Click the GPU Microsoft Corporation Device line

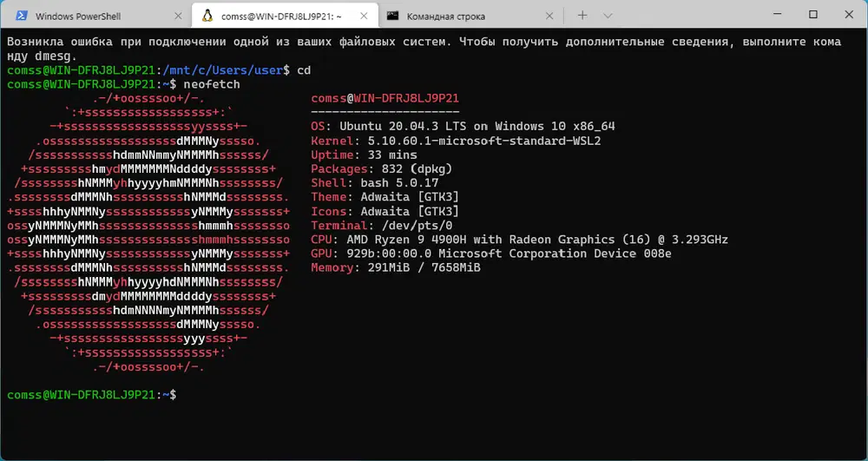pos(491,254)
